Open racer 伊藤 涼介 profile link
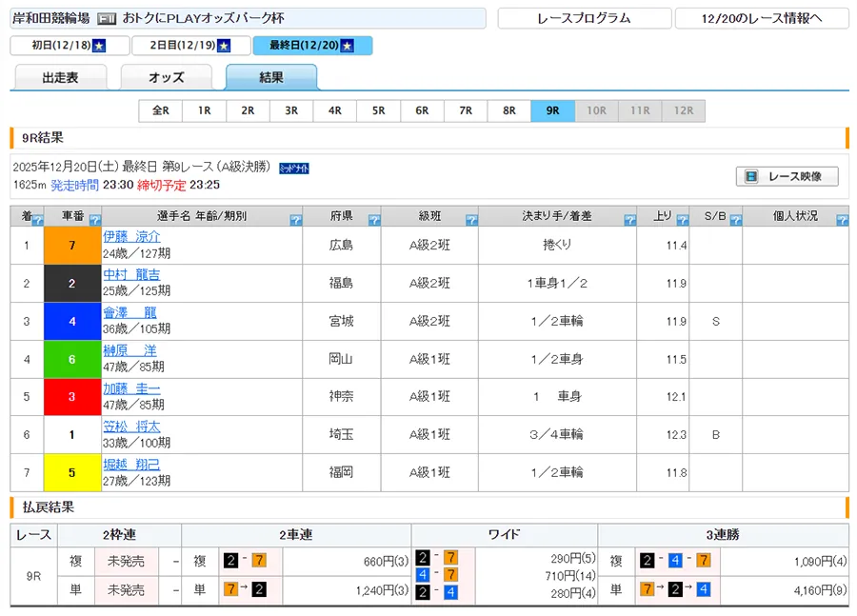Image resolution: width=857 pixels, height=616 pixels. tap(131, 237)
